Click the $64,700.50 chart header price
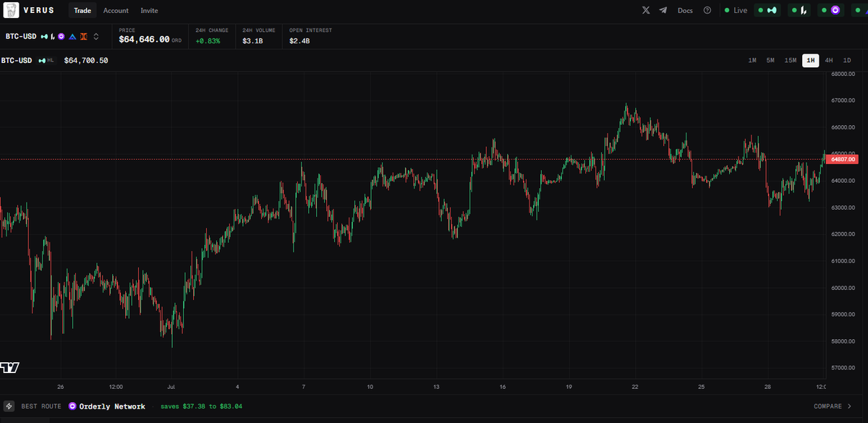This screenshot has width=868, height=423. [86, 61]
